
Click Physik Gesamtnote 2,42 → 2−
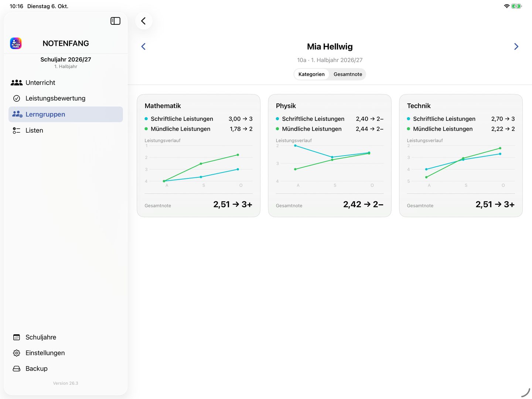point(363,204)
